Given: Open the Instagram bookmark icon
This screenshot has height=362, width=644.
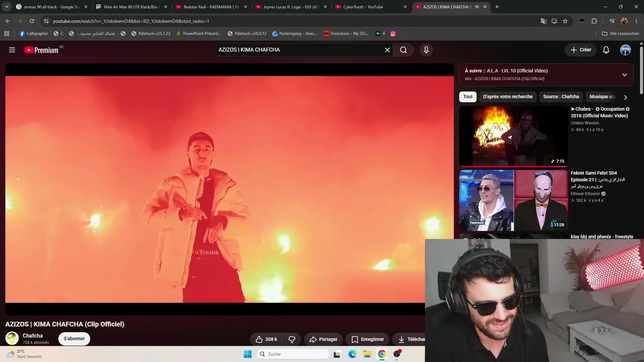Looking at the screenshot, I should tap(393, 34).
